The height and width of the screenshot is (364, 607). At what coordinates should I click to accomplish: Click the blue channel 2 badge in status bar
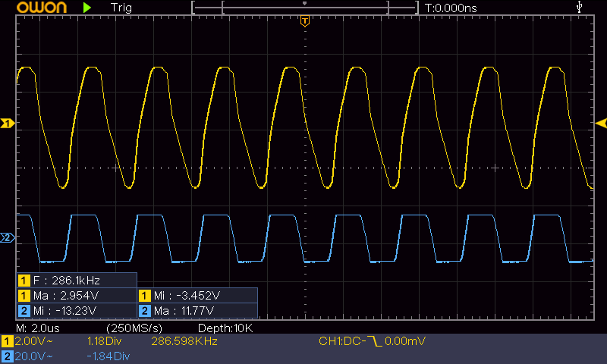pyautogui.click(x=8, y=356)
